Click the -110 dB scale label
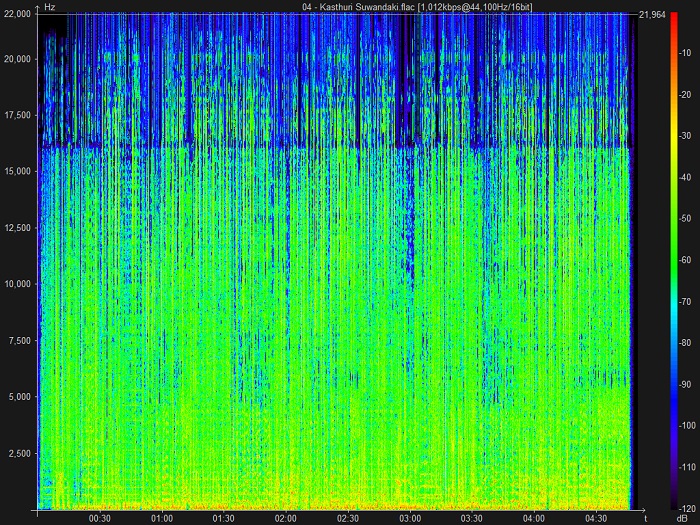The image size is (700, 525). coord(687,467)
